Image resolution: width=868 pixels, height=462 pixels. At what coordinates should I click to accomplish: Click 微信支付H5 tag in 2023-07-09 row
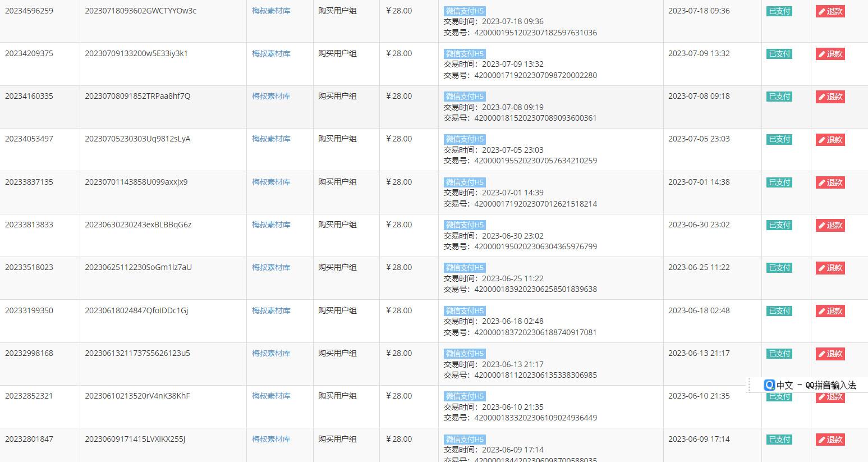[465, 54]
